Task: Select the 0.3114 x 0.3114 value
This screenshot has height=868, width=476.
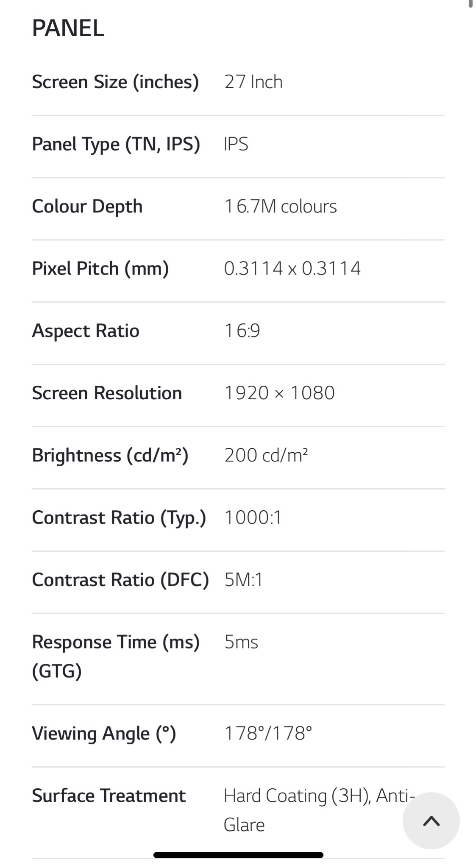Action: pyautogui.click(x=292, y=268)
